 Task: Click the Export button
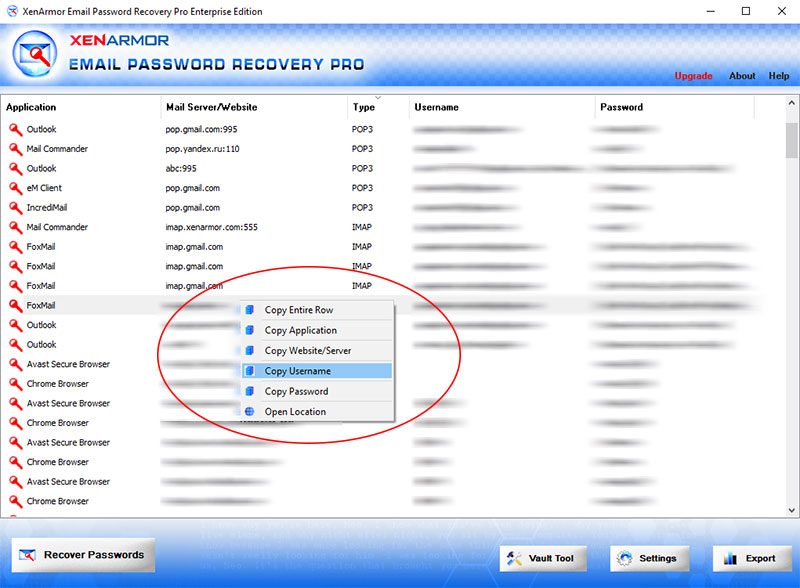(752, 558)
